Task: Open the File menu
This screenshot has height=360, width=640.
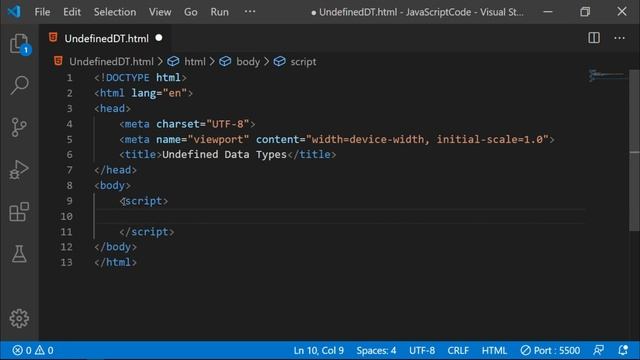Action: pyautogui.click(x=42, y=12)
